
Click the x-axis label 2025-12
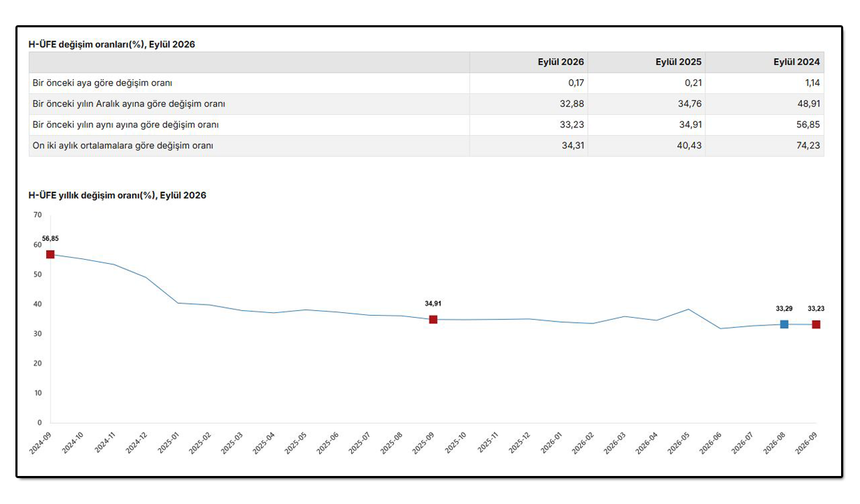519,443
